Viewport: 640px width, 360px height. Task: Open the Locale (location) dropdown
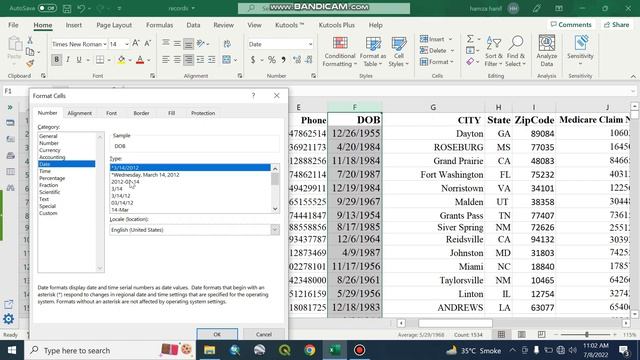(x=275, y=230)
